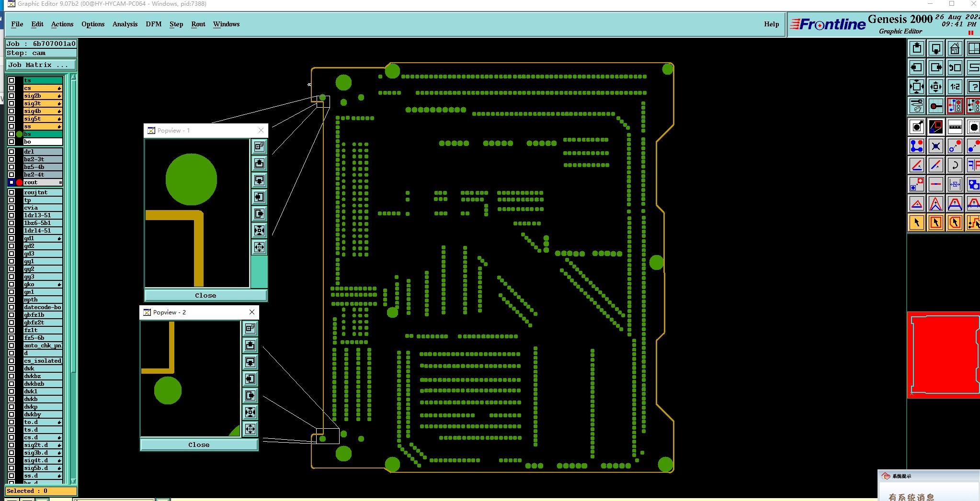Open the Analysis menu
The image size is (980, 501).
click(x=125, y=24)
